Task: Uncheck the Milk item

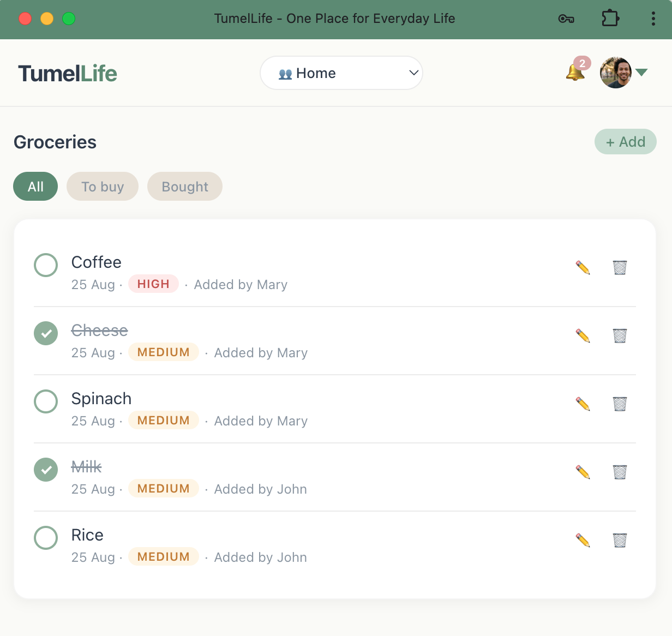Action: [46, 470]
